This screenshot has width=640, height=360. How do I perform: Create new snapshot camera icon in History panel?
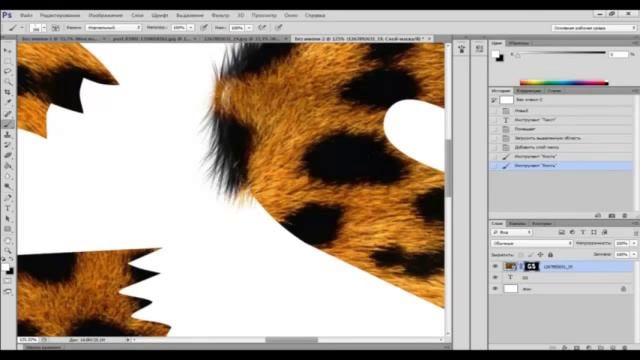[611, 216]
